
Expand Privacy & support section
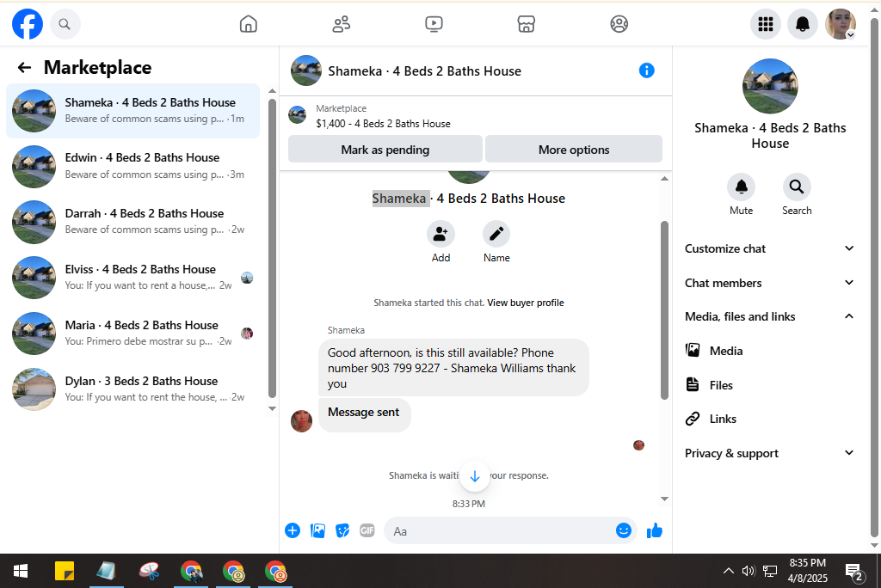coord(769,453)
